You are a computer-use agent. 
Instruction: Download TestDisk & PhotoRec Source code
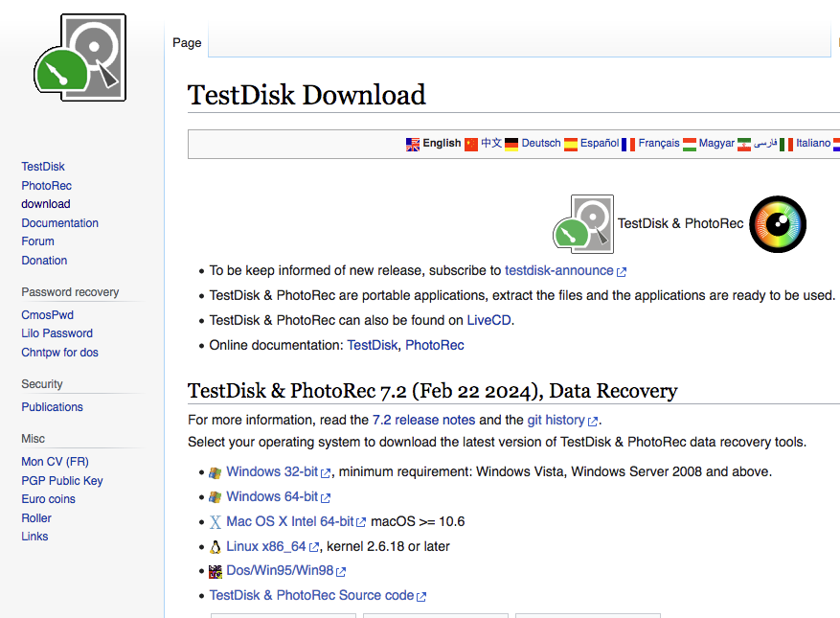pos(312,596)
